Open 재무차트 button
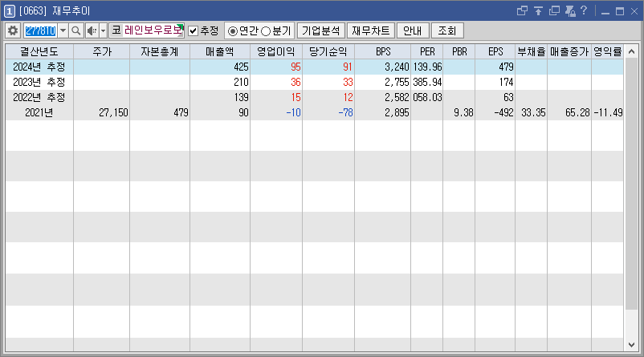This screenshot has height=357, width=644. (x=371, y=30)
